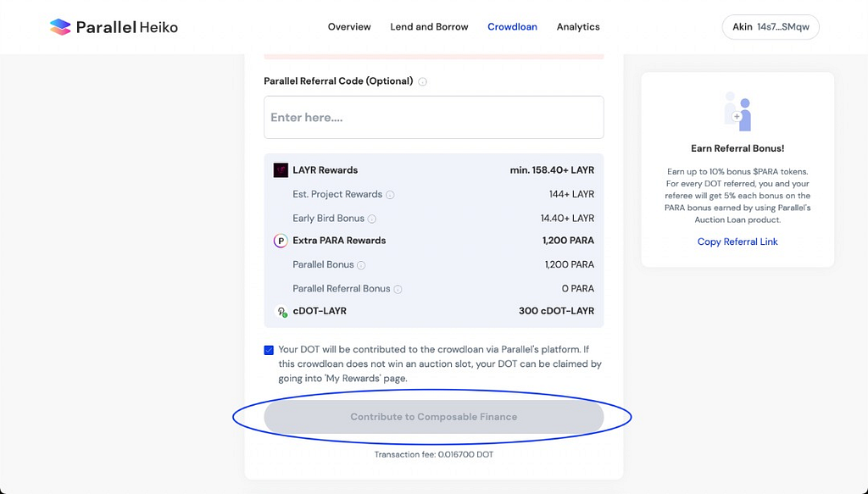Click info icon next to Parallel Referral Bonus
The image size is (868, 494).
click(x=398, y=289)
